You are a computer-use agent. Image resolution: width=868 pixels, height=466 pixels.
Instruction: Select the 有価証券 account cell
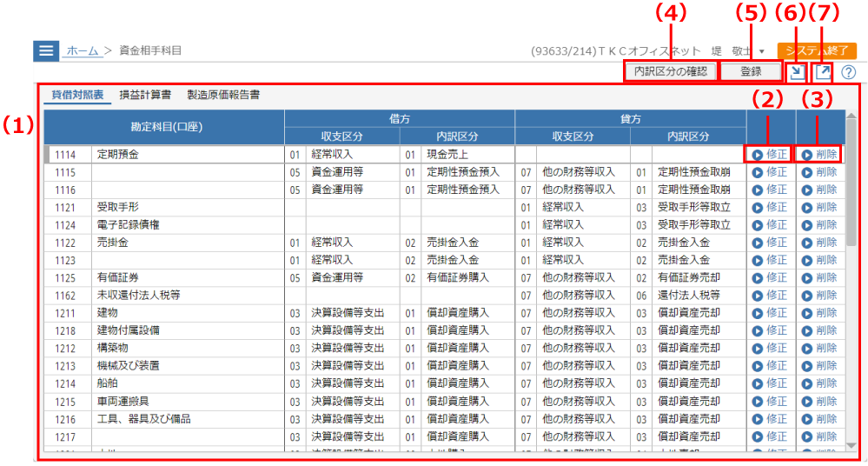click(188, 278)
